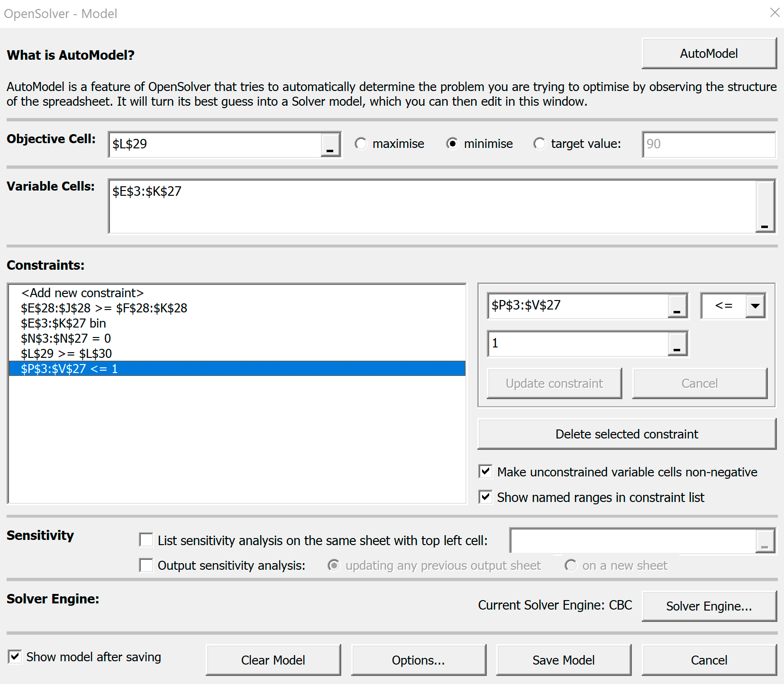784x684 pixels.
Task: Click constraint left-hand field $P$3:$V$27
Action: [x=578, y=306]
